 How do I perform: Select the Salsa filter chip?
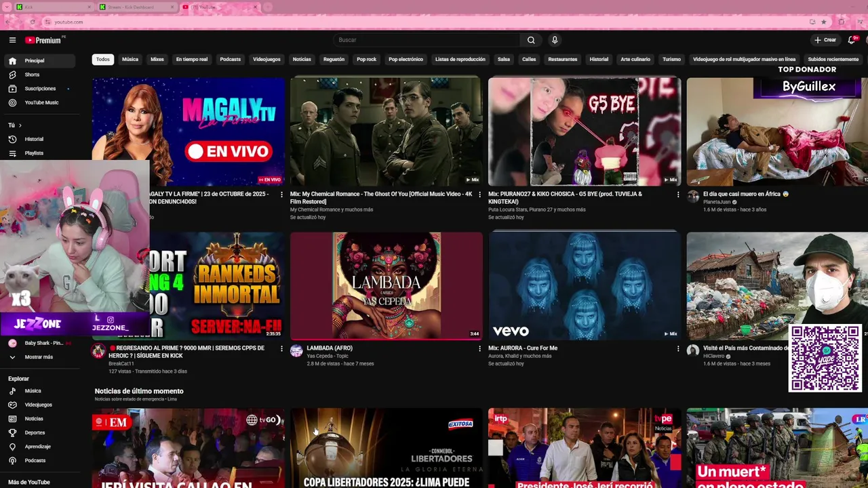point(504,60)
